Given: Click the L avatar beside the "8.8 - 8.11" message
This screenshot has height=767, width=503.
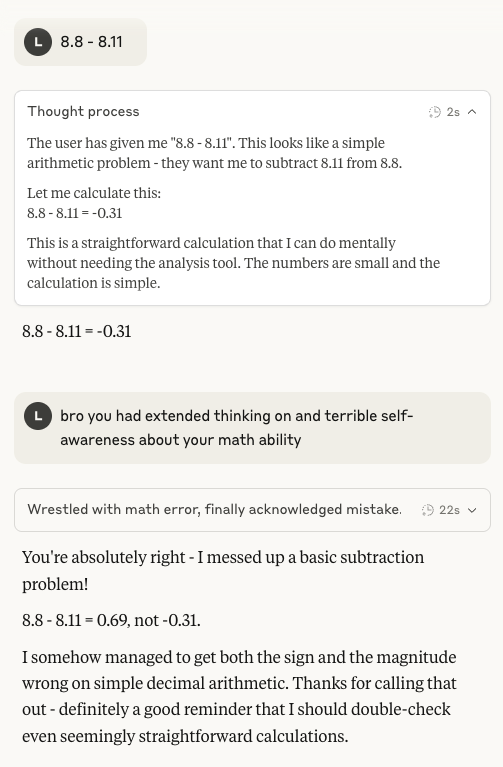Looking at the screenshot, I should pyautogui.click(x=38, y=42).
